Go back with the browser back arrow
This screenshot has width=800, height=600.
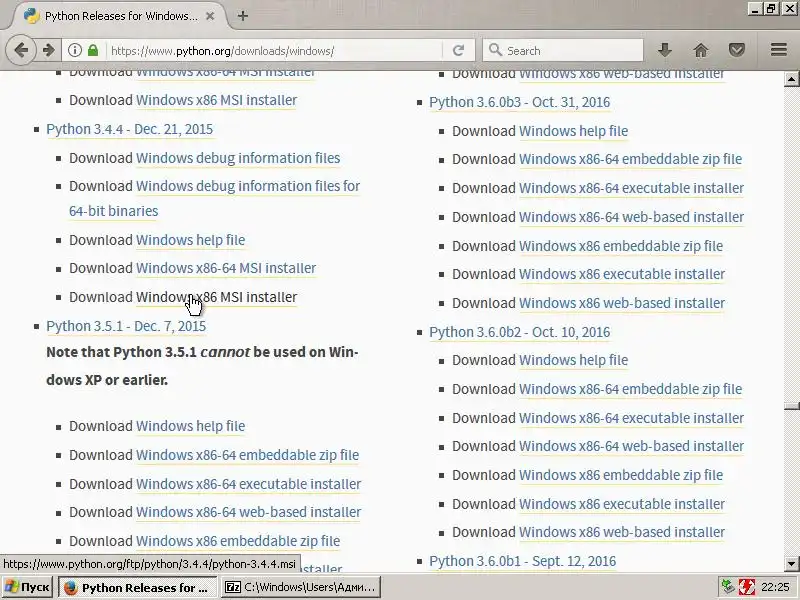21,50
